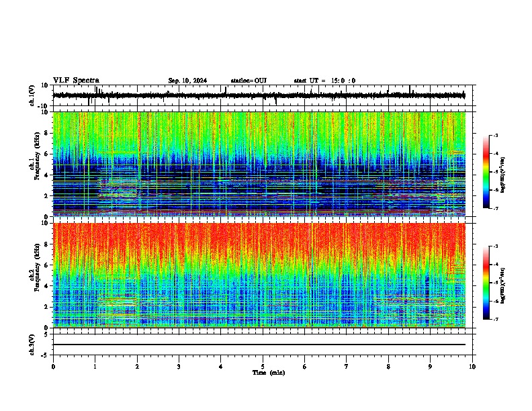532x411 pixels.
Task: Click the ch.1 "Frequency (kHz)" axis label
Action: pyautogui.click(x=37, y=156)
